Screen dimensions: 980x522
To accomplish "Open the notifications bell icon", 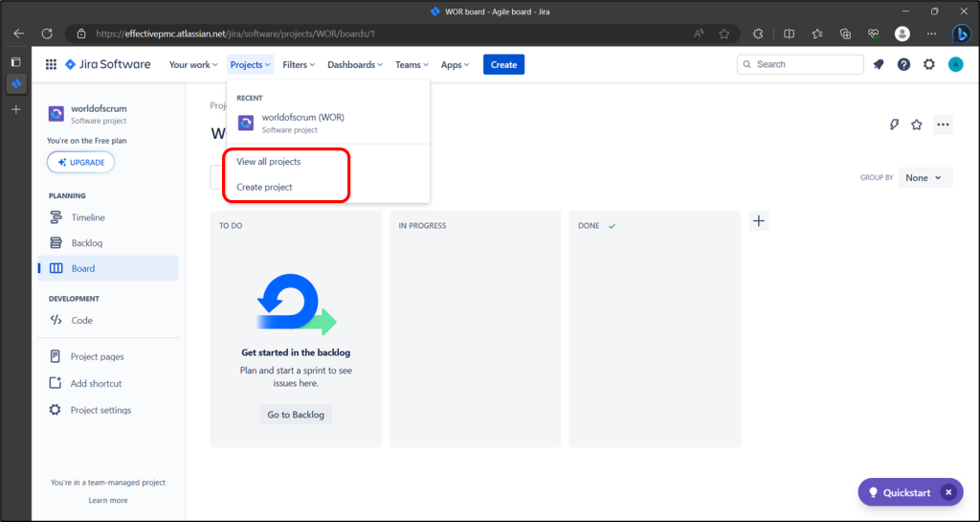I will coord(879,64).
